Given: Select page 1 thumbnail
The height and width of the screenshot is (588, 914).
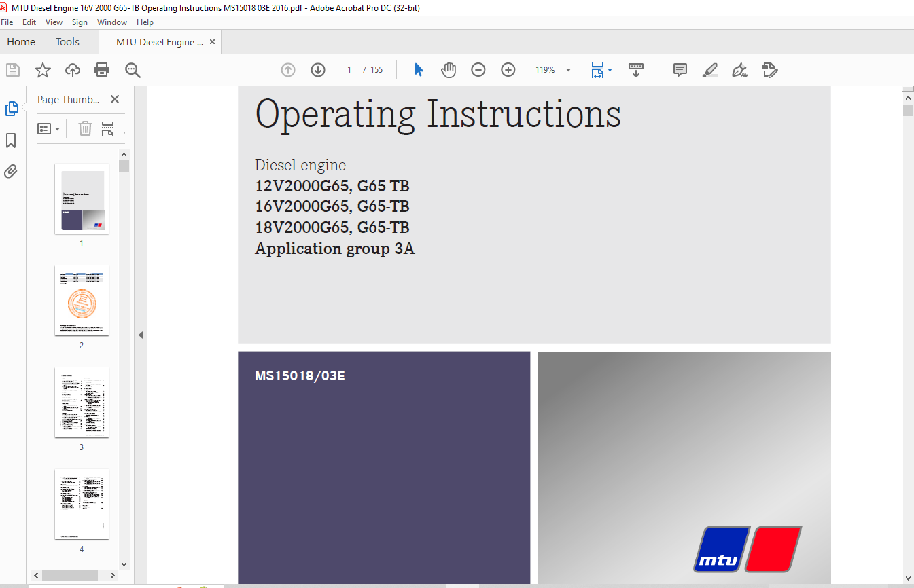Looking at the screenshot, I should click(82, 198).
